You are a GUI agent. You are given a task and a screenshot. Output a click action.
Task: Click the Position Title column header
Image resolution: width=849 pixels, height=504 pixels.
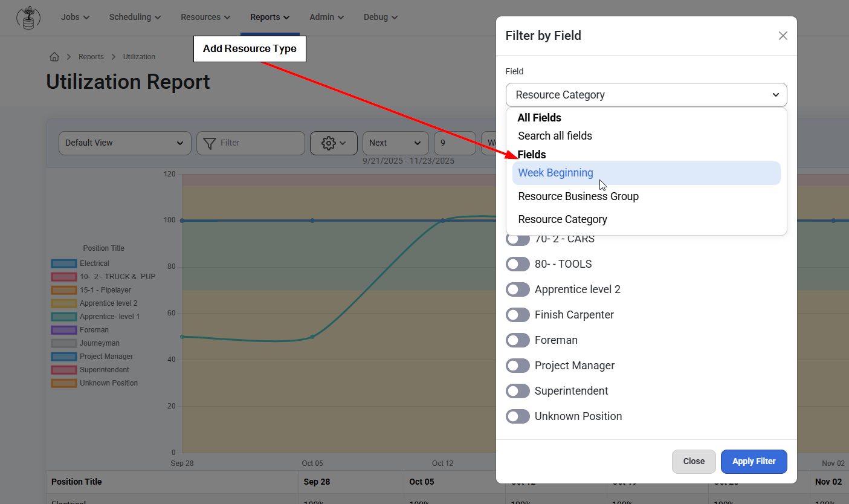tap(172, 482)
